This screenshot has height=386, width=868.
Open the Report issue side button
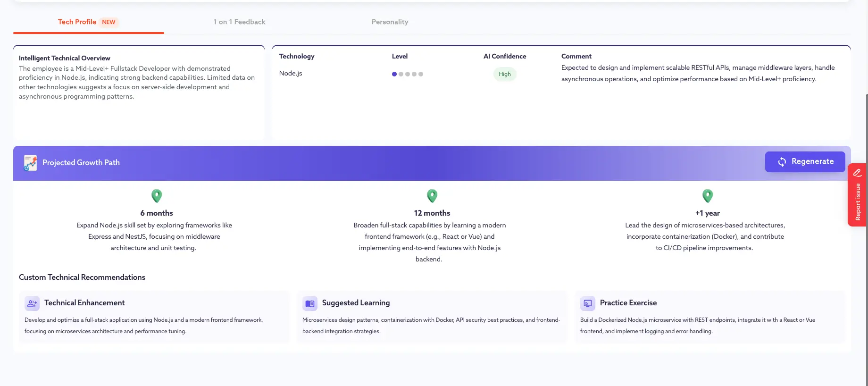click(858, 201)
